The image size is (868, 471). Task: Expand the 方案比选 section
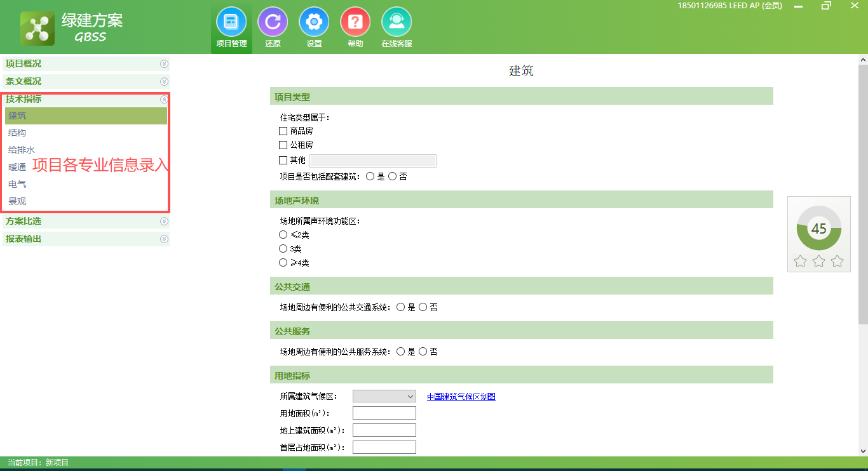tap(164, 221)
